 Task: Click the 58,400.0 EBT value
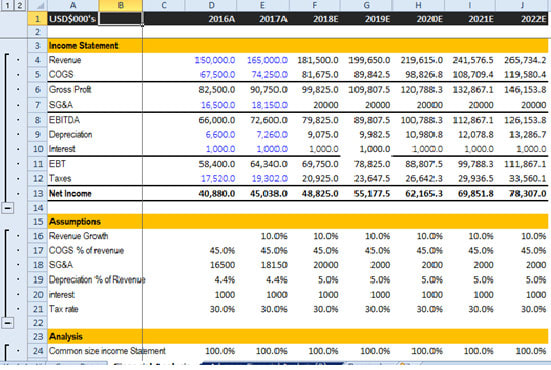(x=216, y=164)
